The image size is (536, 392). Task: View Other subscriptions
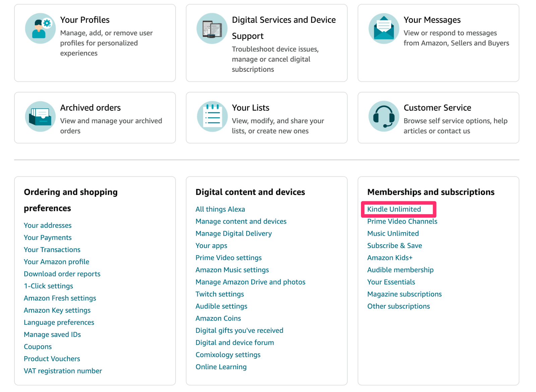(x=398, y=306)
